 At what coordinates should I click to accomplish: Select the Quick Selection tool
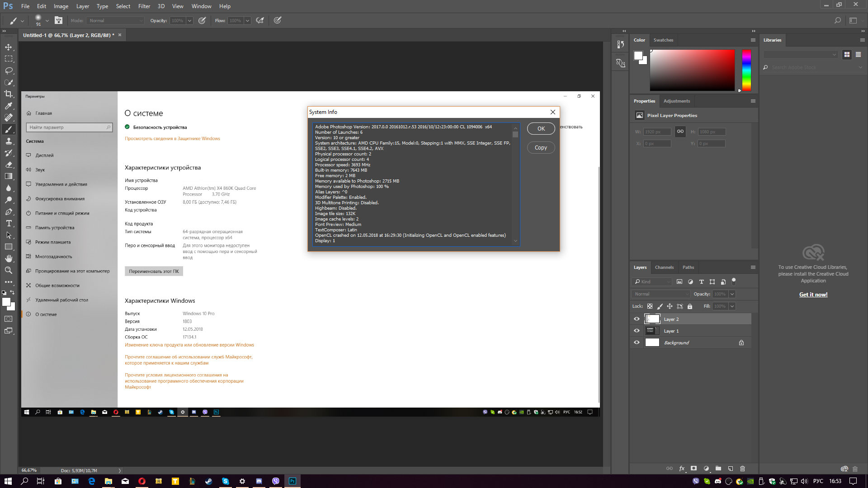coord(9,82)
